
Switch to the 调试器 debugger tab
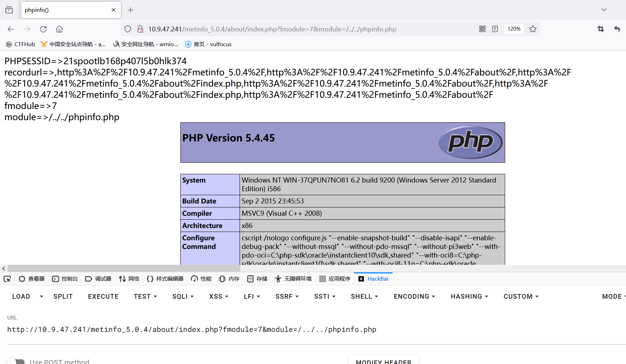98,279
